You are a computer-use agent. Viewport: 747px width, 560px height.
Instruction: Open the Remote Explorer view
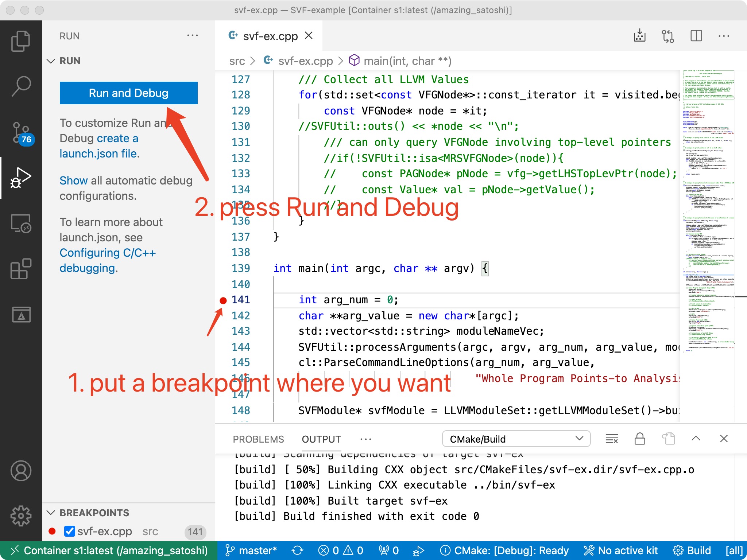tap(21, 223)
